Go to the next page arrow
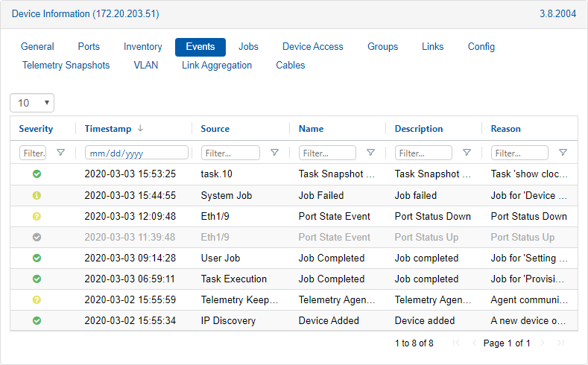The image size is (588, 365). pos(543,343)
